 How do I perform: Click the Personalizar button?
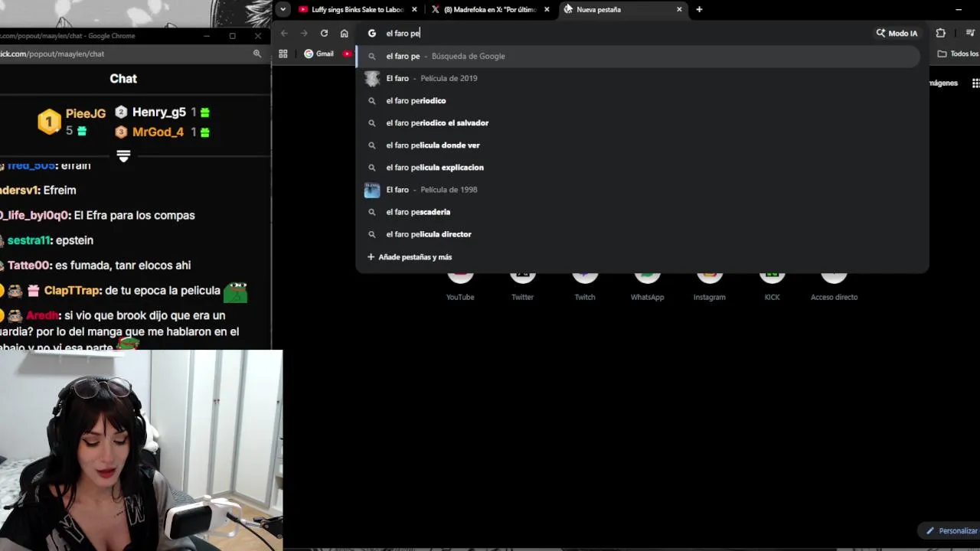point(950,530)
